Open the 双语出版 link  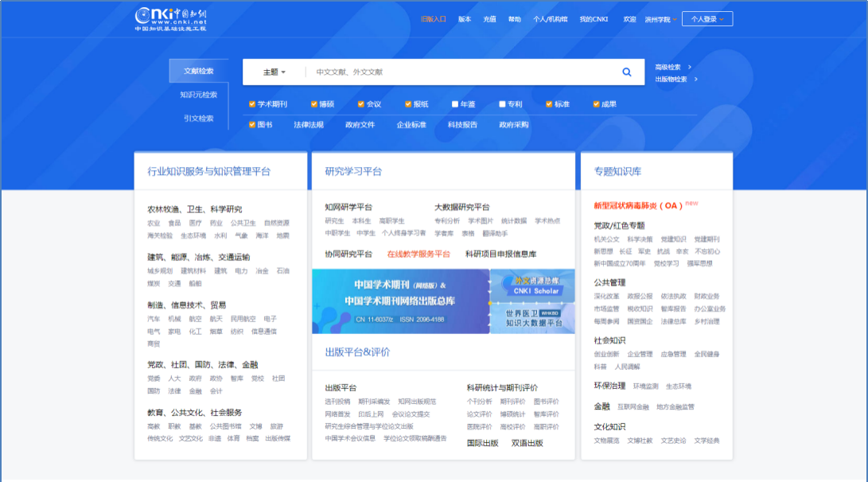(x=527, y=443)
